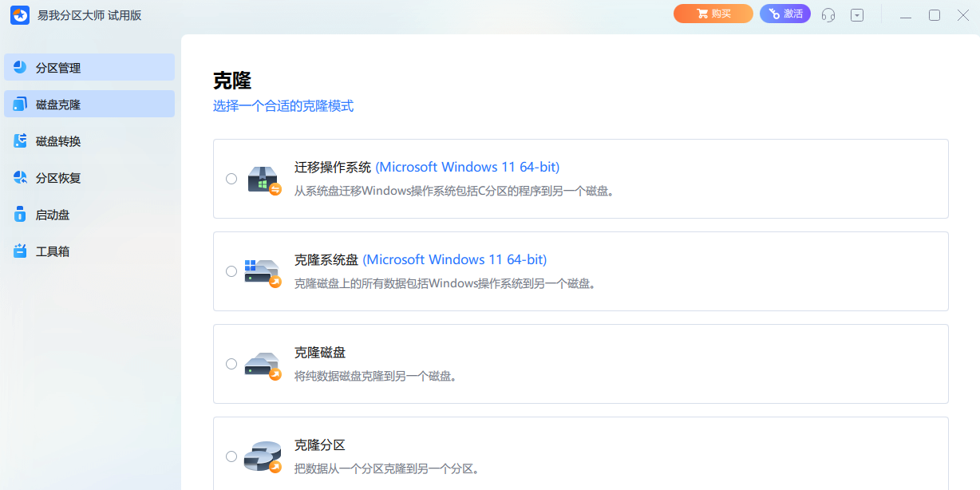This screenshot has width=980, height=490.
Task: Click the 工具箱 toolbox icon
Action: (x=20, y=251)
